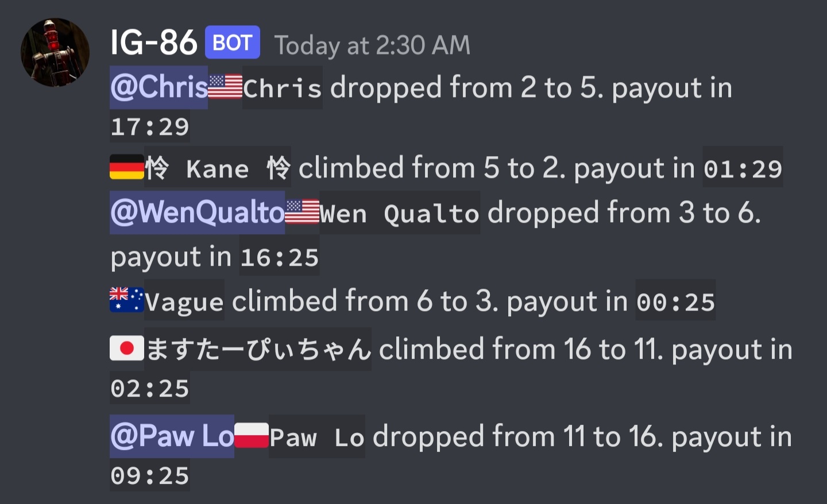Click the US flag next to Chris
The image size is (827, 504).
tap(225, 87)
